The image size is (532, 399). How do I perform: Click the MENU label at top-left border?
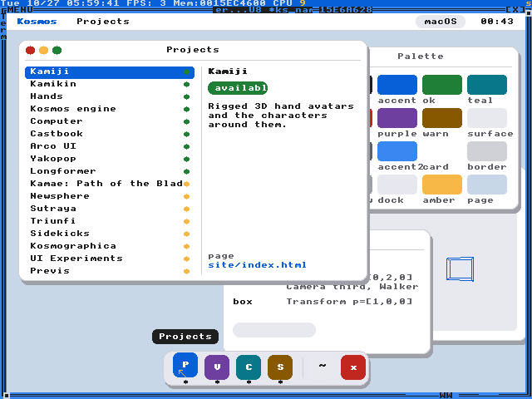pos(20,9)
